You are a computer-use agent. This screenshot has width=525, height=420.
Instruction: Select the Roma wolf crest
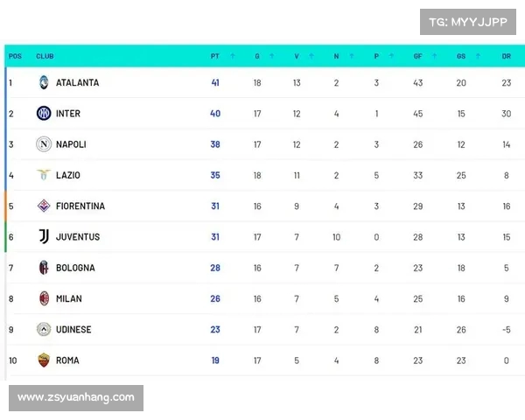point(44,360)
